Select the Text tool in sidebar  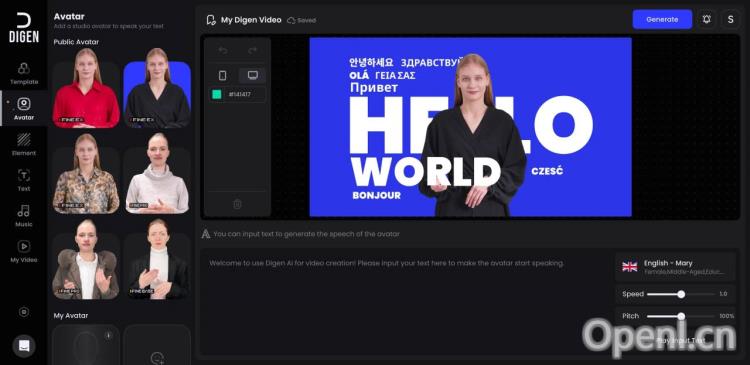(x=24, y=180)
